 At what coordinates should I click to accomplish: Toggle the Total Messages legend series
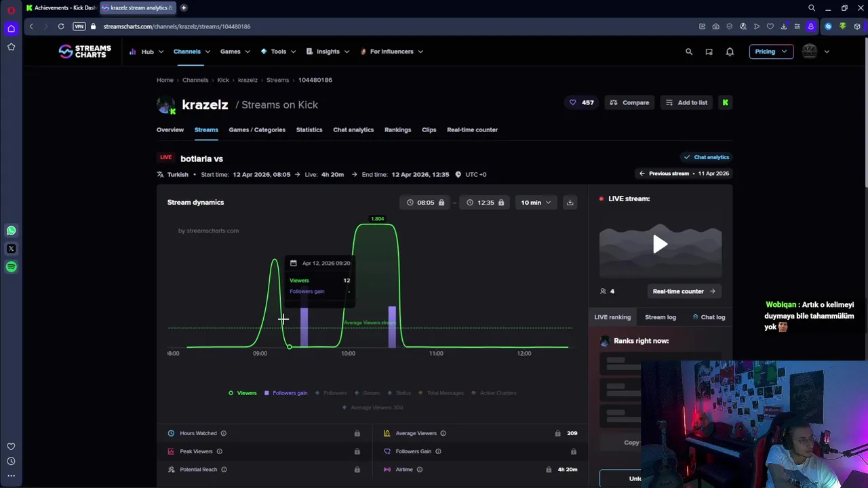[441, 393]
